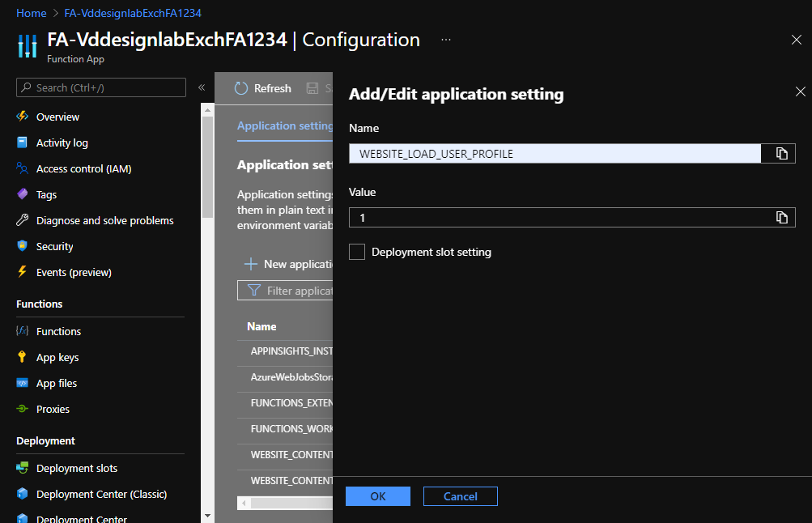Click the App files icon
This screenshot has width=812, height=523.
[x=23, y=383]
